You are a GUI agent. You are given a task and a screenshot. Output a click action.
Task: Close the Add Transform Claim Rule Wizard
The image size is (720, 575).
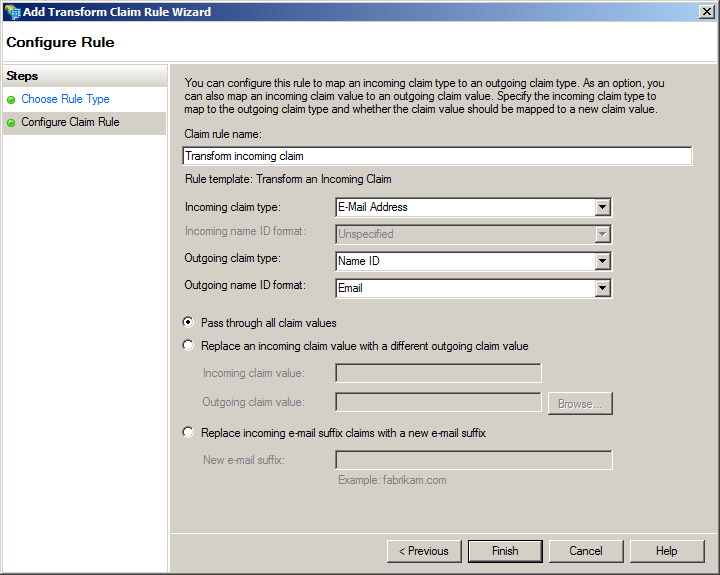pos(706,11)
